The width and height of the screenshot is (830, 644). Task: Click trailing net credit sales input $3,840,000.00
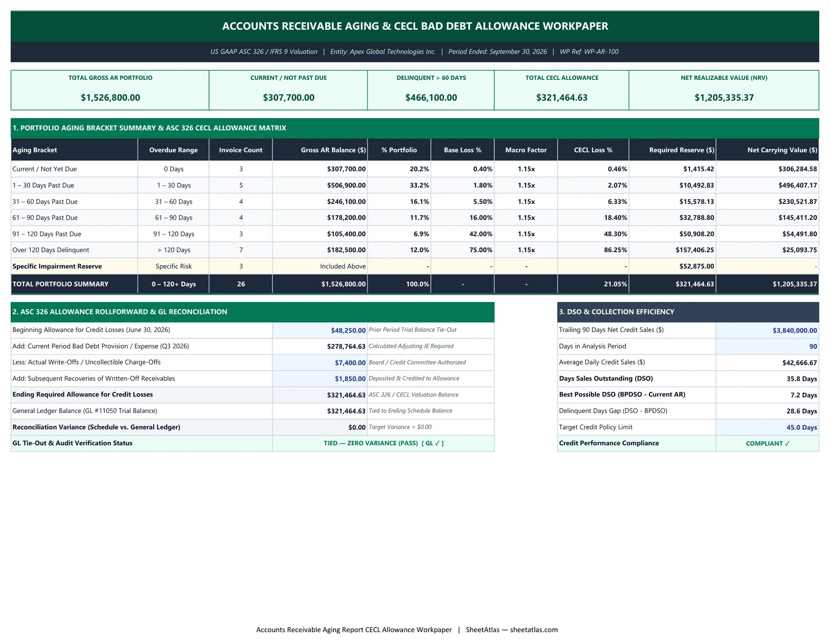[x=767, y=330]
